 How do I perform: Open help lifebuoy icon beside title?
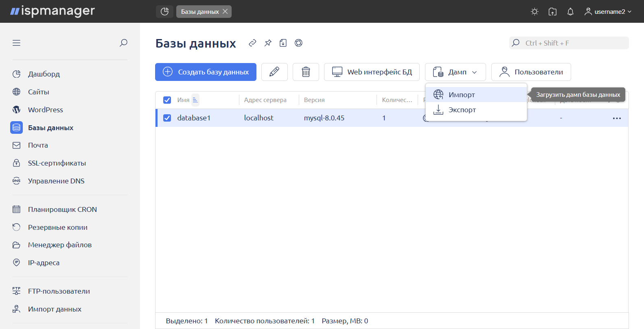[298, 43]
